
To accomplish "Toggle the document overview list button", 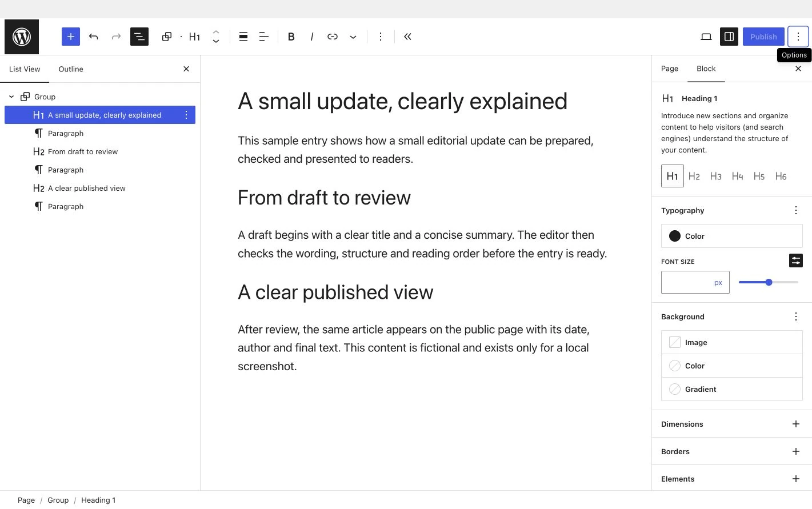I will click(139, 37).
